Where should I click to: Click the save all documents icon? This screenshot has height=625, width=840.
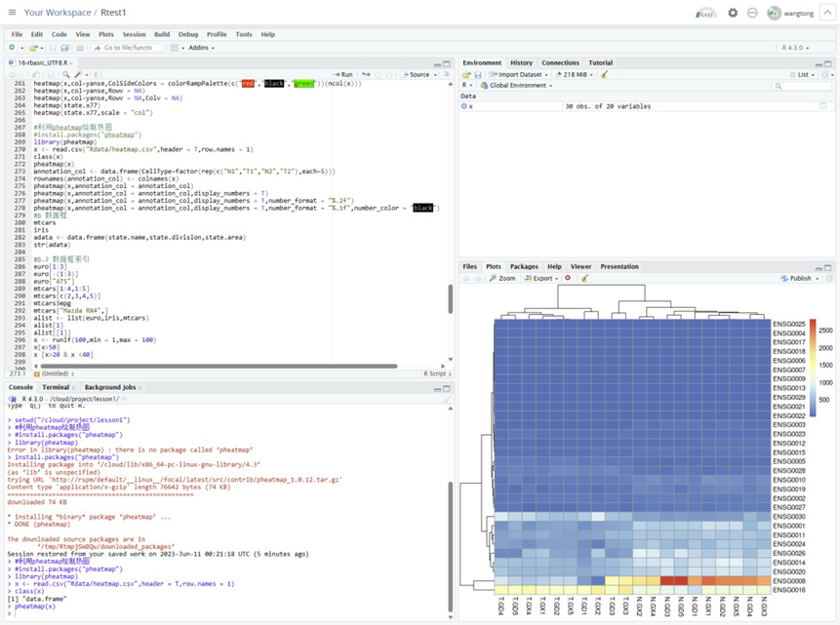(64, 48)
